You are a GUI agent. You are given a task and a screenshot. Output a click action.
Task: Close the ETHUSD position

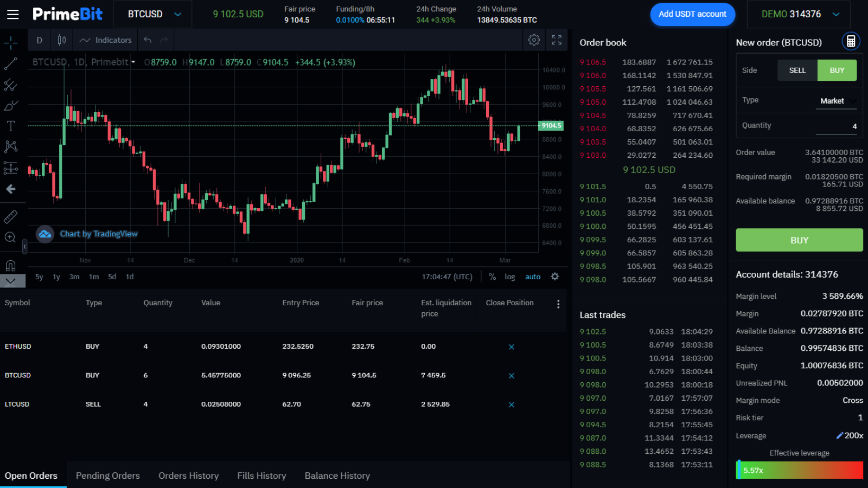point(511,347)
